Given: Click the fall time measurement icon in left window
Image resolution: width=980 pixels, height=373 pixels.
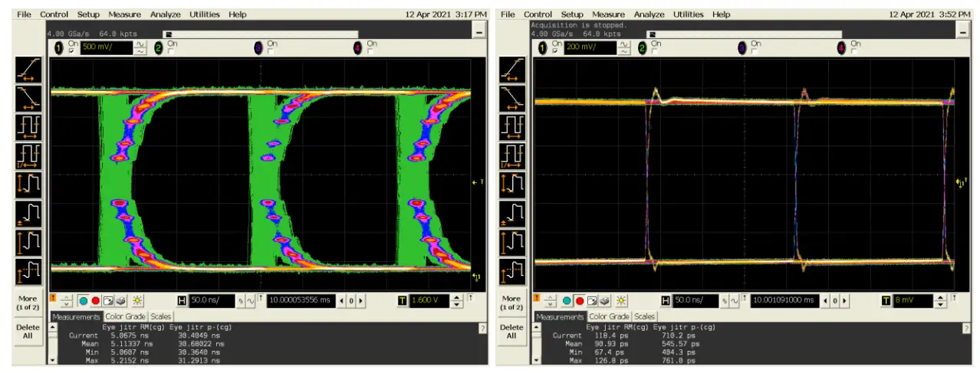Looking at the screenshot, I should [28, 96].
